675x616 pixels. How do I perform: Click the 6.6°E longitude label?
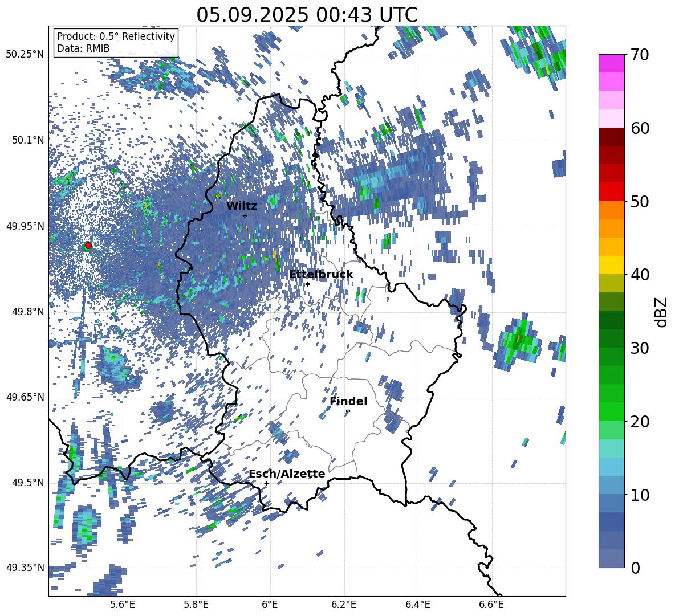click(x=491, y=605)
